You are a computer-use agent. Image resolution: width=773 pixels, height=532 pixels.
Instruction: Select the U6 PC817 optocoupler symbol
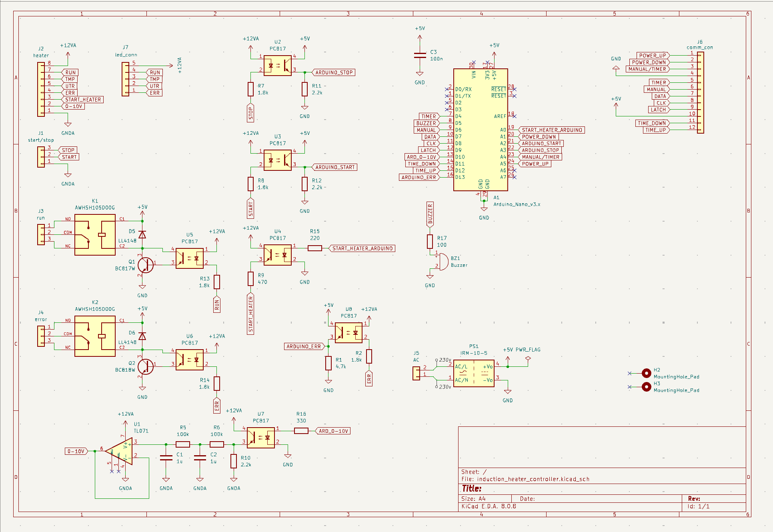(190, 360)
